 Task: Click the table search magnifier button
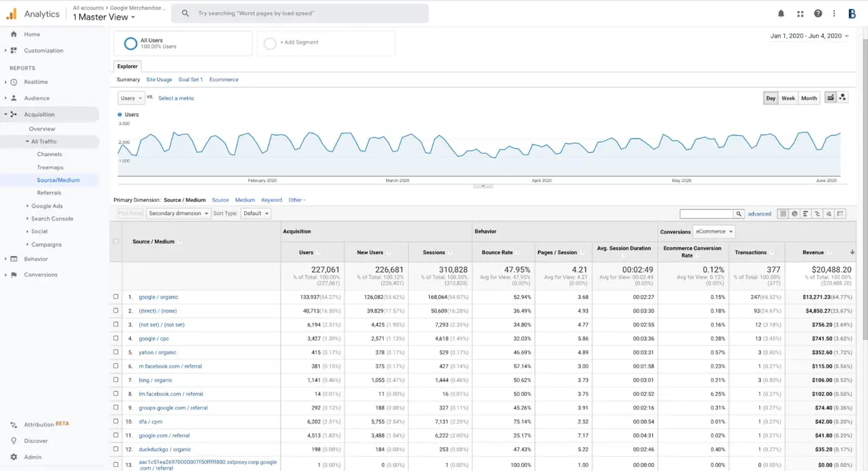[738, 214]
